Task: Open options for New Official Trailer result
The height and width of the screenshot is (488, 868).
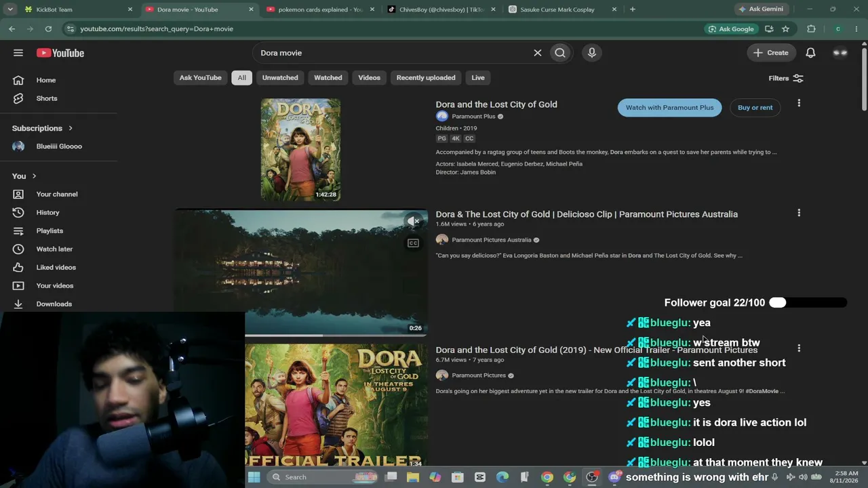Action: (x=799, y=348)
